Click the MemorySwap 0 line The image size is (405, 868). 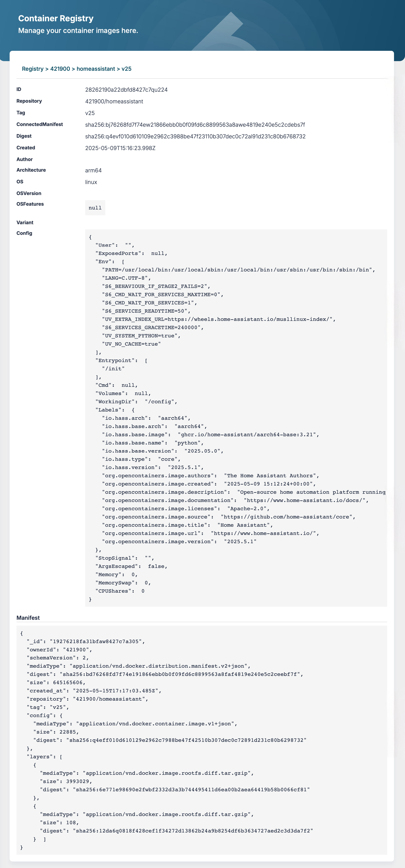123,583
